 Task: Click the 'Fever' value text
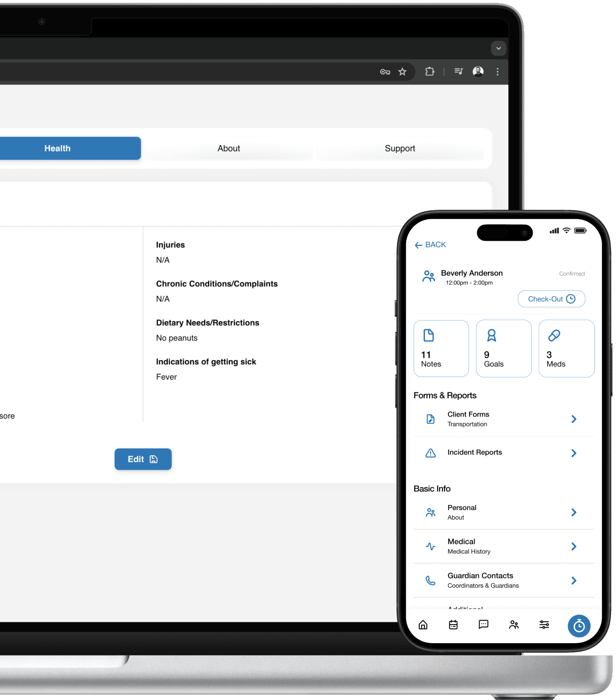pos(166,377)
